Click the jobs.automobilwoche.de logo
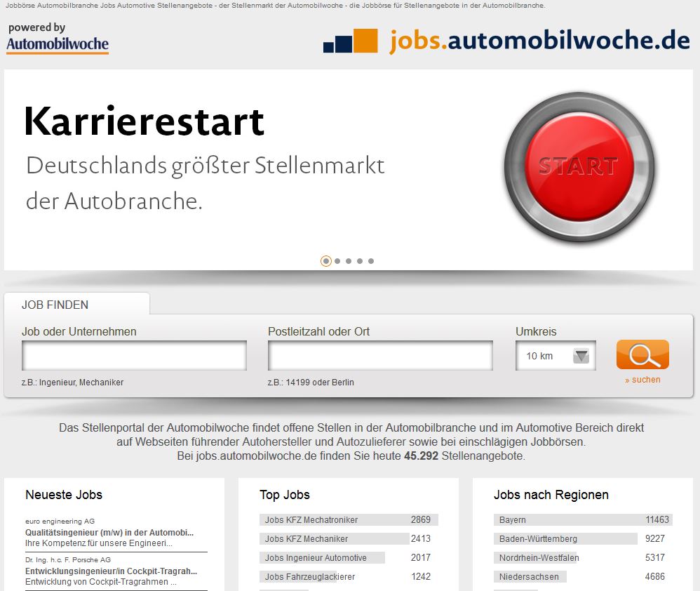The height and width of the screenshot is (591, 700). click(506, 41)
